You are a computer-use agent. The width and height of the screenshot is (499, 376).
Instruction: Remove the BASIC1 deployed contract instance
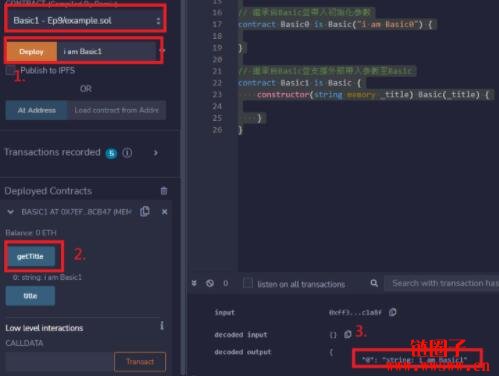click(x=164, y=212)
